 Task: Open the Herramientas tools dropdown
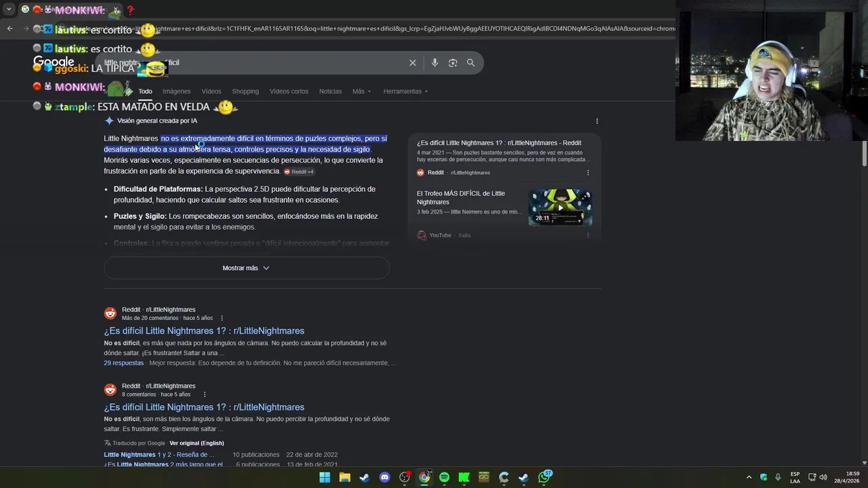[406, 91]
